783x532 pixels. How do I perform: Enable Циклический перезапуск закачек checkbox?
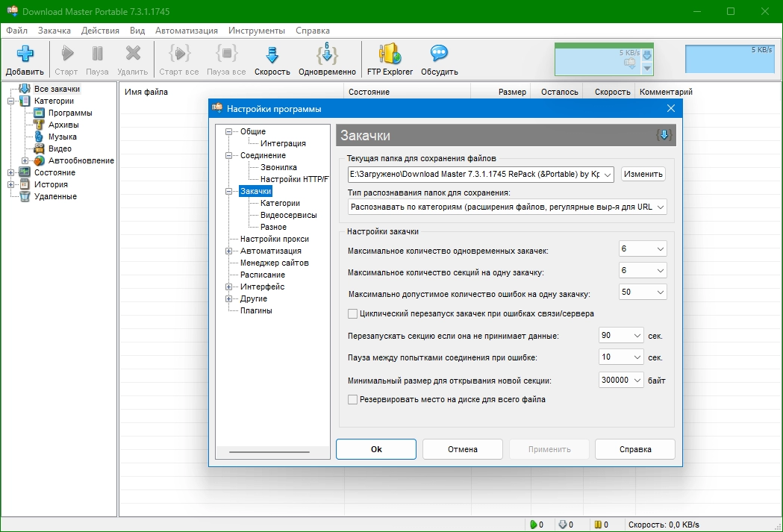pyautogui.click(x=353, y=313)
